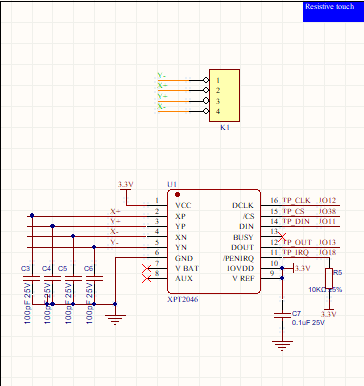Click the DOUT pin name in U1

(243, 248)
